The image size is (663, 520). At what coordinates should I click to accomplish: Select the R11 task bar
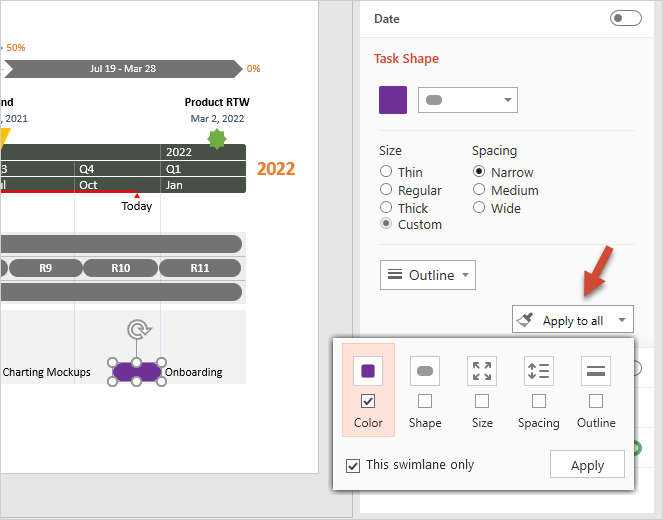pyautogui.click(x=200, y=268)
